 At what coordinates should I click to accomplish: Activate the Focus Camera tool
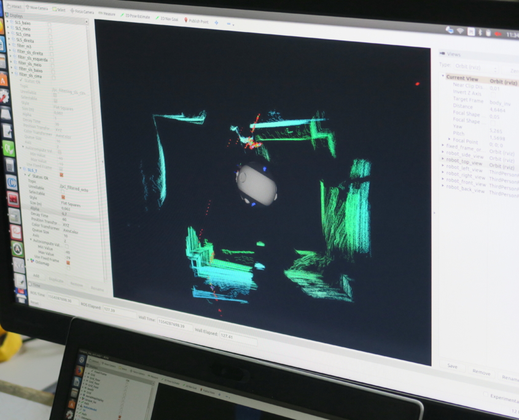click(82, 11)
